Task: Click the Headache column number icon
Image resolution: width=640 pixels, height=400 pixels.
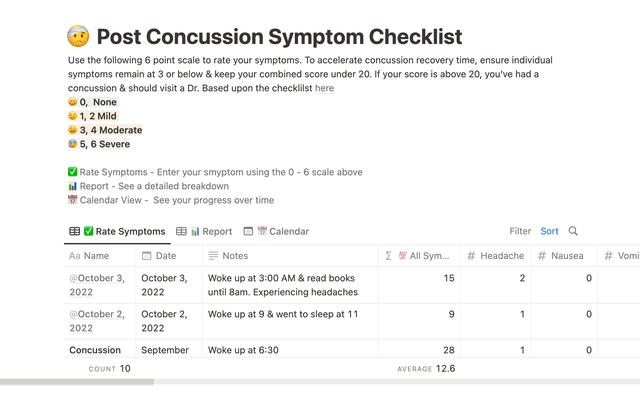Action: [x=471, y=256]
